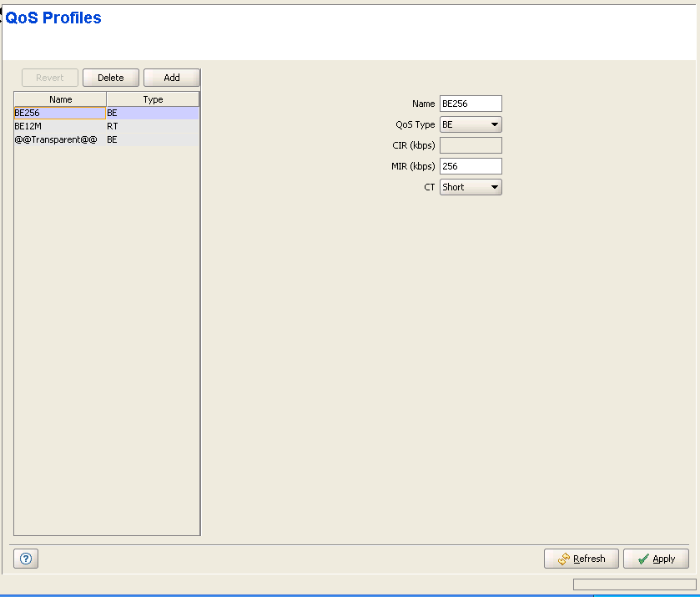Click into the MIR (kbps) field
The height and width of the screenshot is (597, 700).
coord(471,166)
